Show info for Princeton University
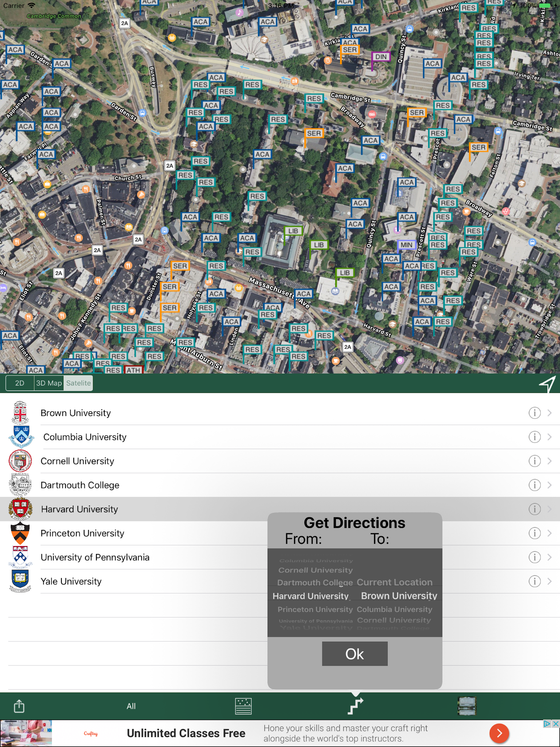The width and height of the screenshot is (560, 747). pyautogui.click(x=534, y=533)
